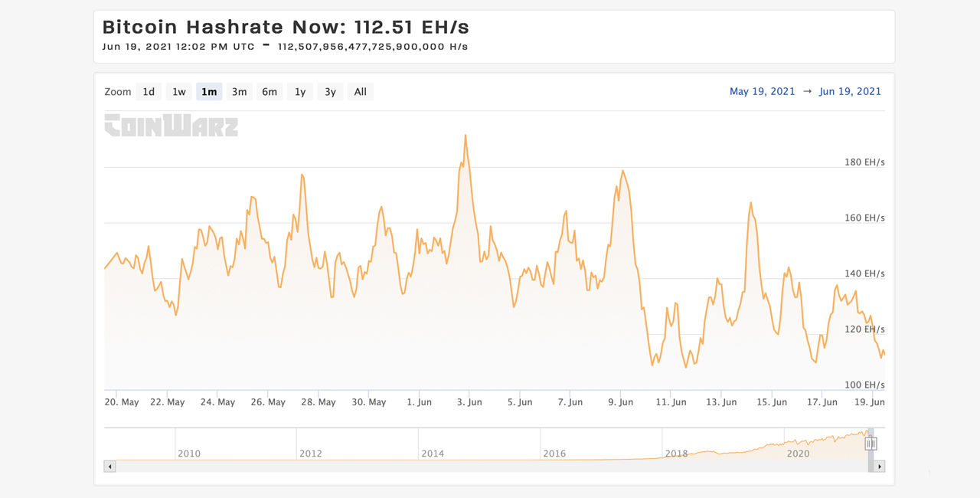This screenshot has height=498, width=980.
Task: Click the 28. May axis label
Action: pyautogui.click(x=318, y=402)
